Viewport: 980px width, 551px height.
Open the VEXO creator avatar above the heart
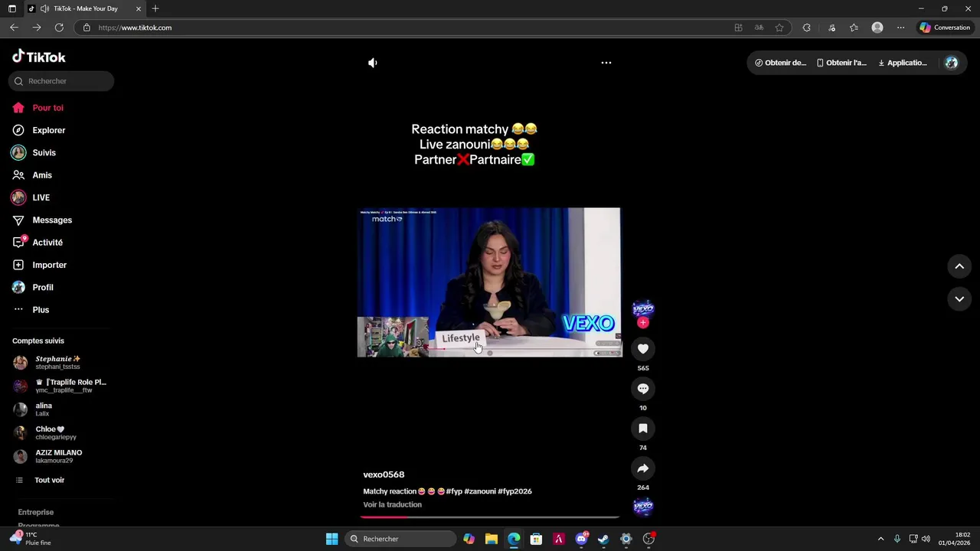[643, 308]
